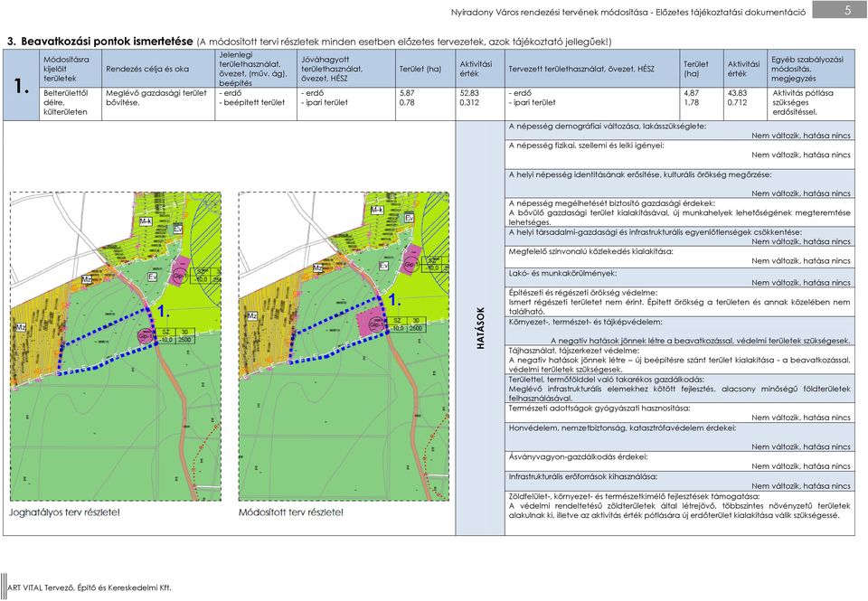Click 'Honvédelem, nemzetbiztonság, katasztrófavédelem érdekei:' line
Screen dimensions: 868x601
(x=622, y=427)
